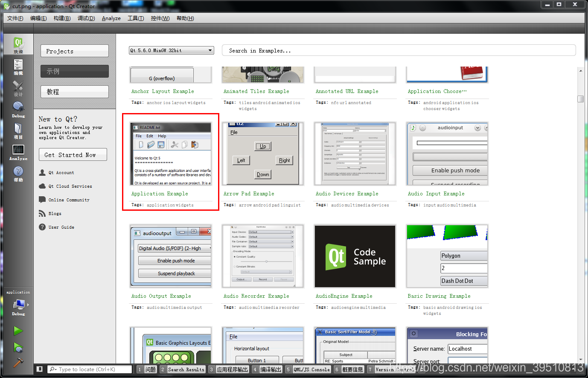The height and width of the screenshot is (378, 588).
Task: Open the Projects page button
Action: (75, 51)
